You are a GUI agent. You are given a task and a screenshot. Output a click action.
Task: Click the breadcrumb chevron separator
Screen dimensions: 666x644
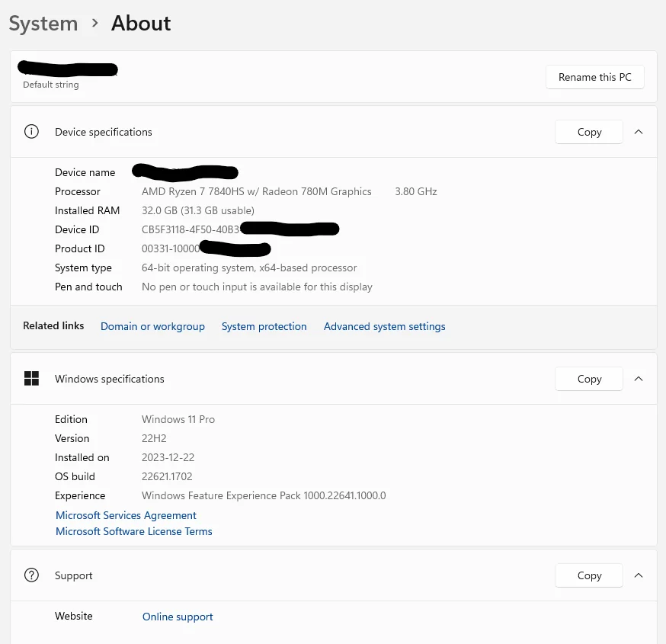coord(94,23)
